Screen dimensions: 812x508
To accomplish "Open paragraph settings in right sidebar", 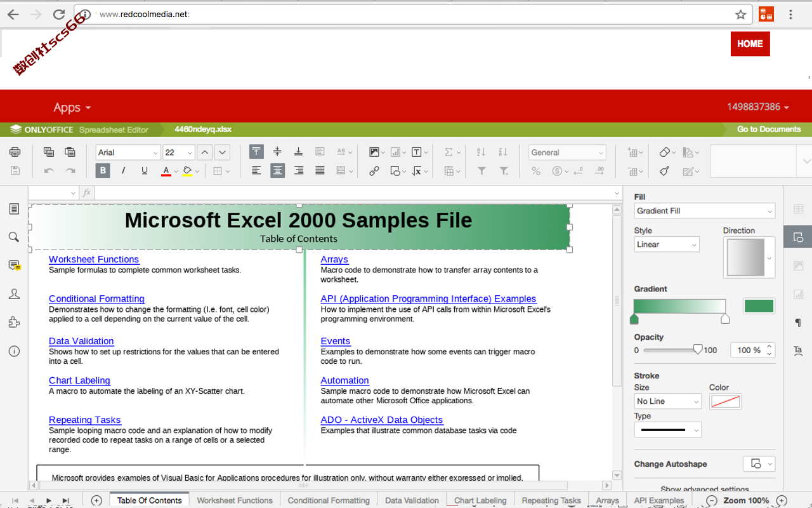I will pyautogui.click(x=798, y=323).
